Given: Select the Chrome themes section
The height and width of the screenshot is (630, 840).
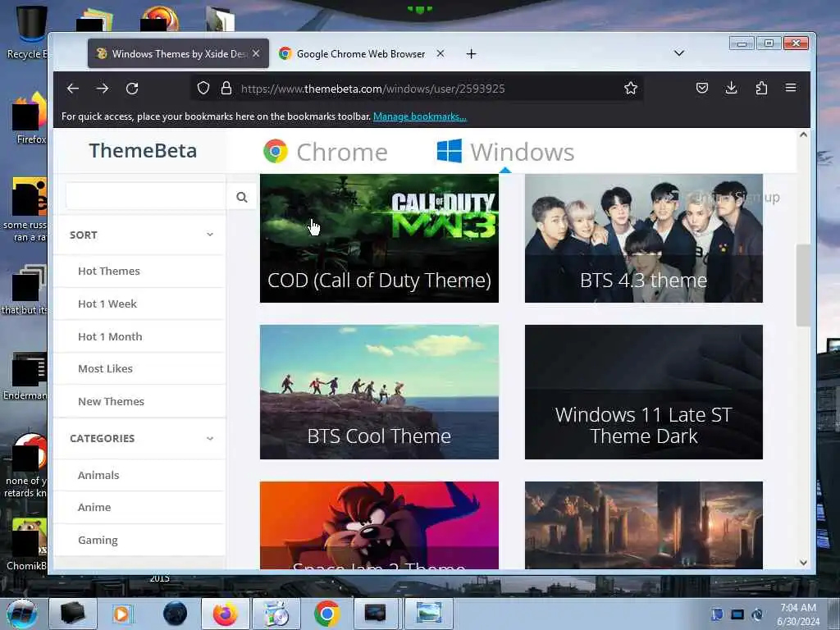Looking at the screenshot, I should coord(325,152).
